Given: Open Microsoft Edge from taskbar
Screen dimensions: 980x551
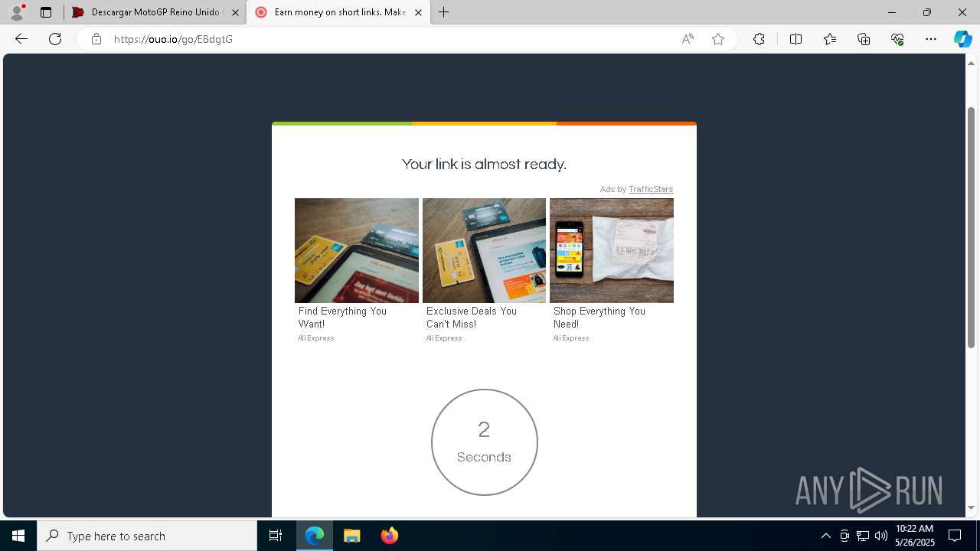Looking at the screenshot, I should (x=315, y=536).
